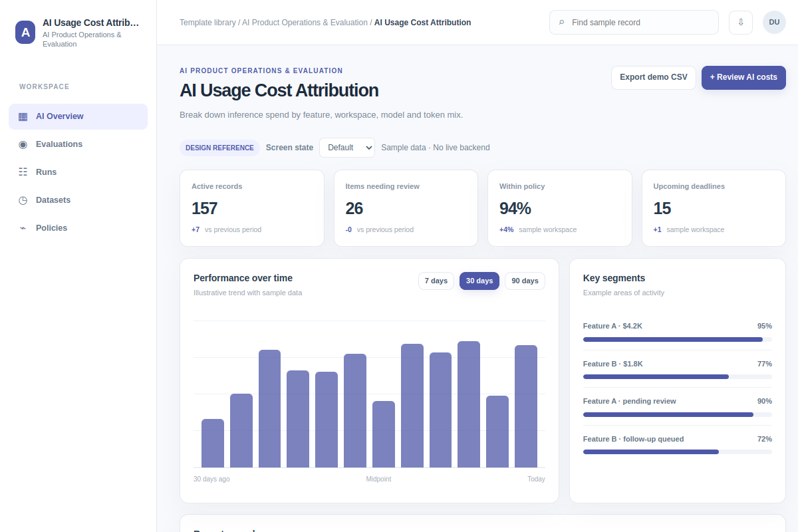The image size is (798, 532).
Task: Click the Upcoming deadlines card
Action: [714, 208]
